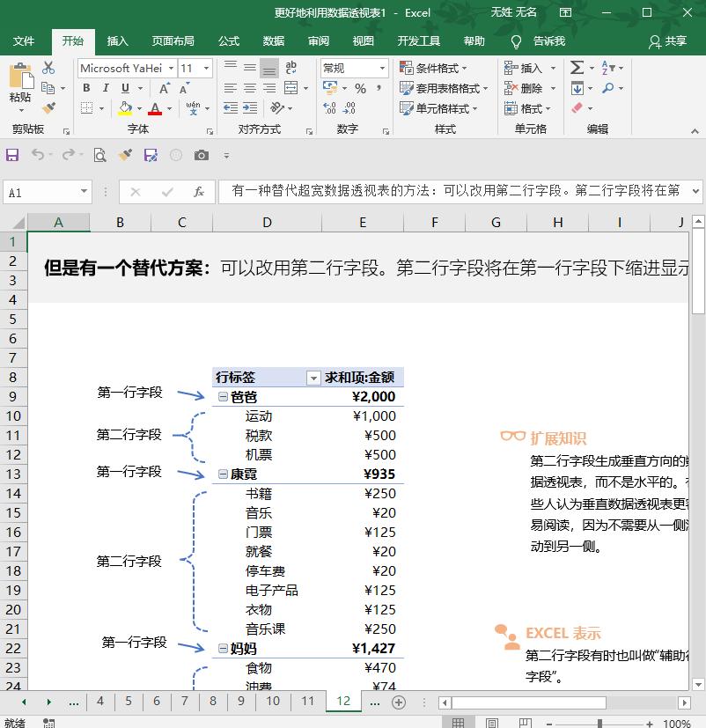Click the Camera icon on Quick Access Toolbar
This screenshot has width=706, height=728.
(x=201, y=154)
